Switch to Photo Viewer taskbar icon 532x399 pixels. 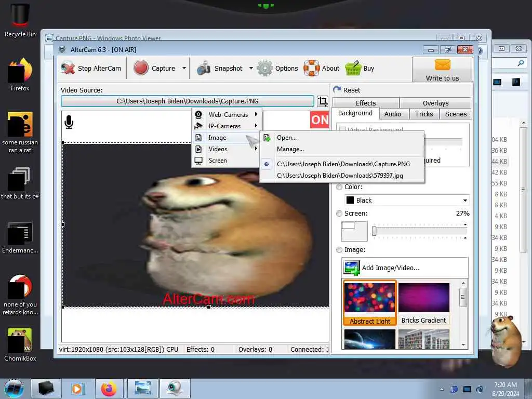coord(142,389)
